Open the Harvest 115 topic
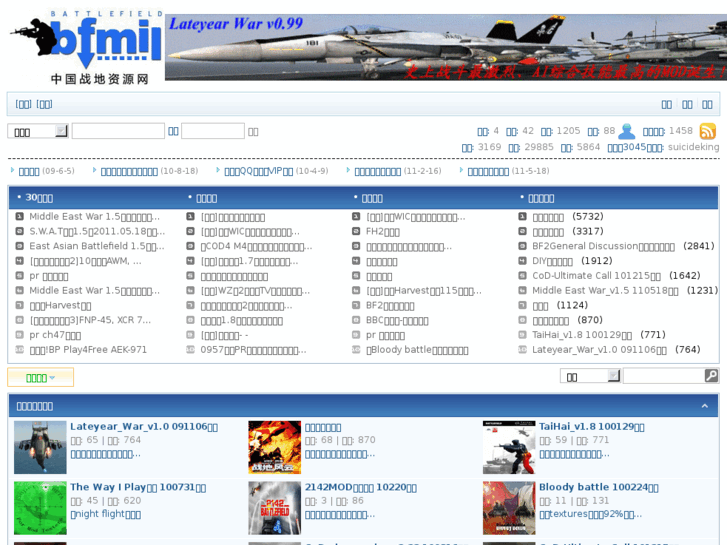This screenshot has height=545, width=727. click(424, 291)
